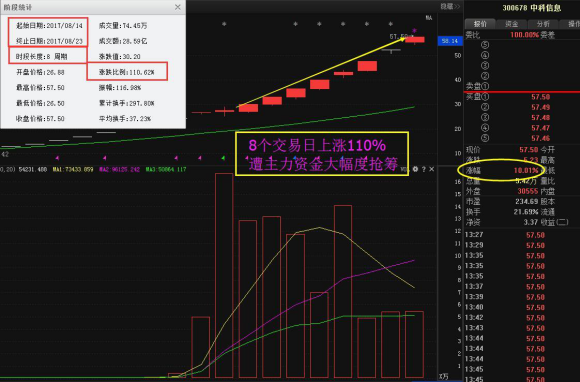The width and height of the screenshot is (580, 382).
Task: Click the 300678 中科信息 stock title
Action: click(532, 8)
